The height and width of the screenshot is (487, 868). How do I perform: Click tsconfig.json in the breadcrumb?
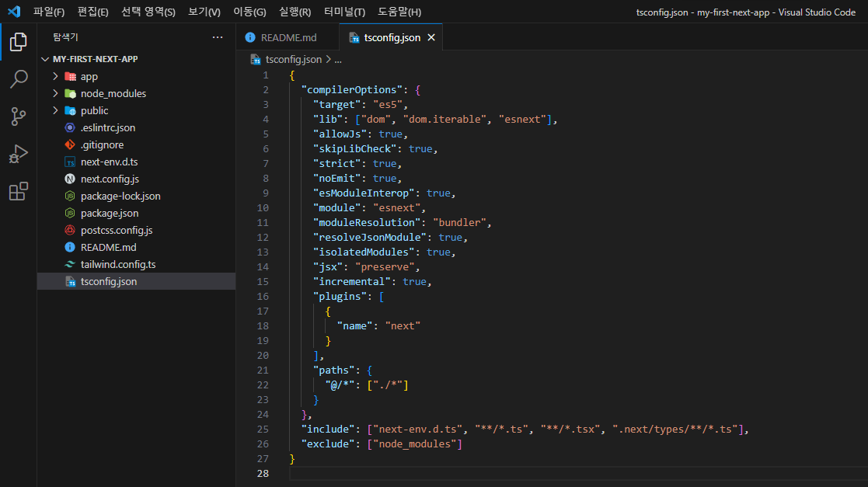pyautogui.click(x=294, y=59)
